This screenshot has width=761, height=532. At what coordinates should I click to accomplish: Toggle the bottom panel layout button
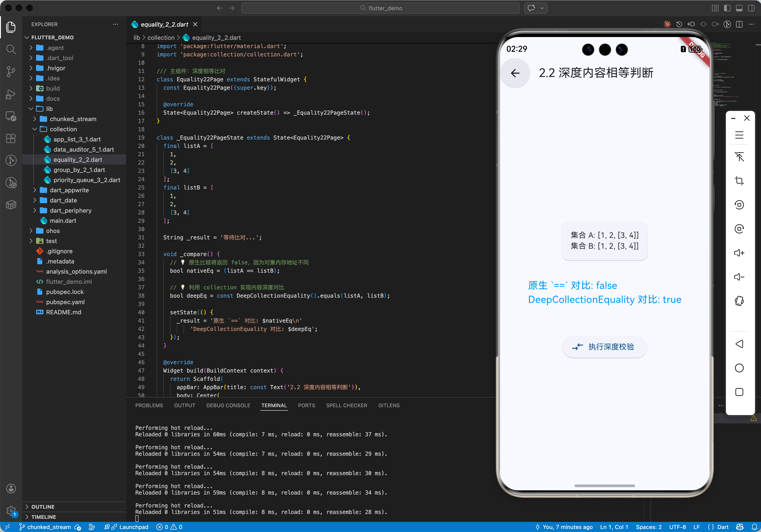[739, 8]
